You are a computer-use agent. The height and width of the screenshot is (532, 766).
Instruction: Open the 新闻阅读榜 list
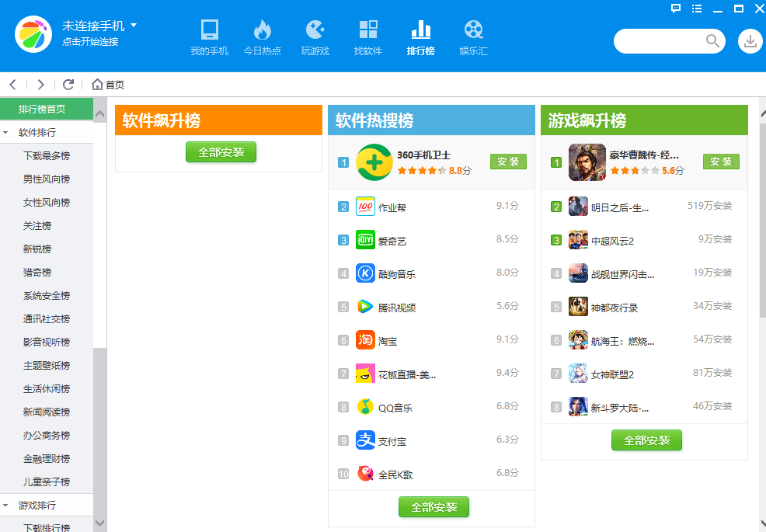47,412
